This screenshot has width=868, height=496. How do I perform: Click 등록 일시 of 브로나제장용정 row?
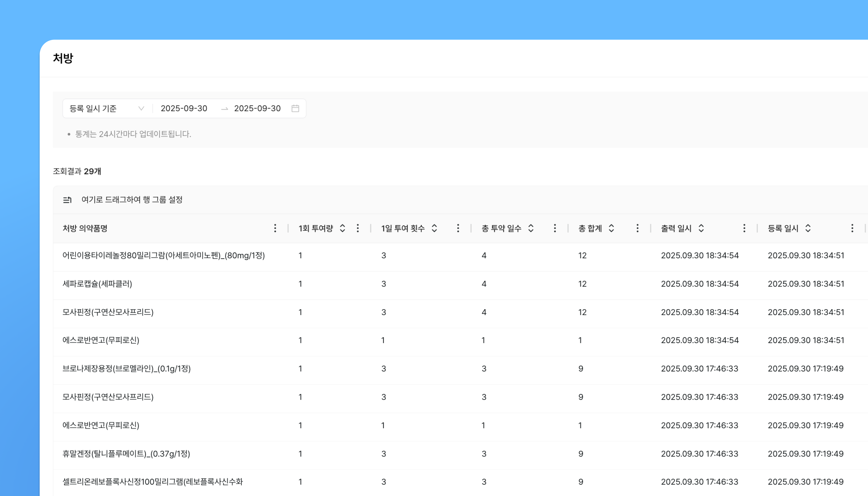point(806,369)
